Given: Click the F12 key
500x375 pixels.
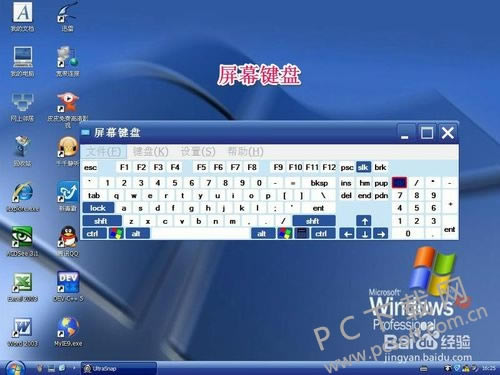Looking at the screenshot, I should pyautogui.click(x=329, y=167).
